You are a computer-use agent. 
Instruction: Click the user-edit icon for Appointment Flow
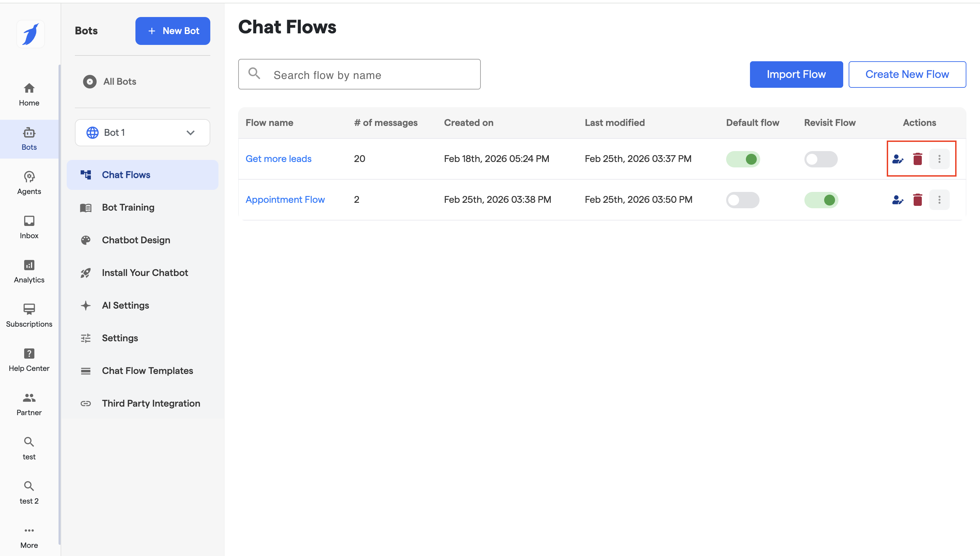pyautogui.click(x=897, y=200)
